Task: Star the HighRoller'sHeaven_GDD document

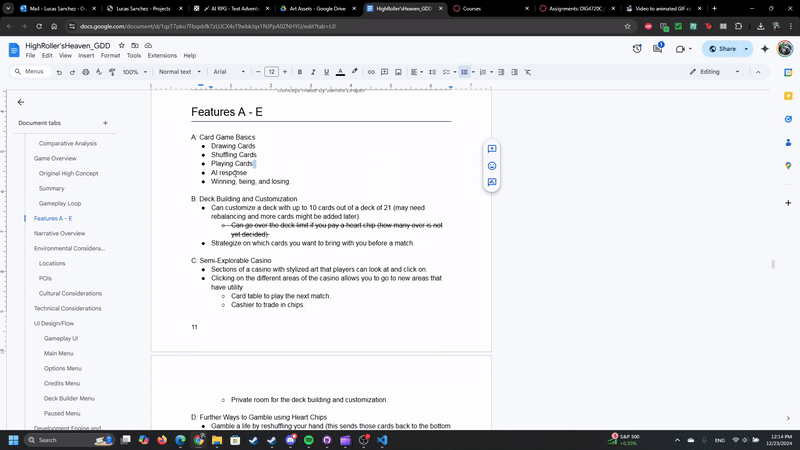Action: [x=121, y=46]
